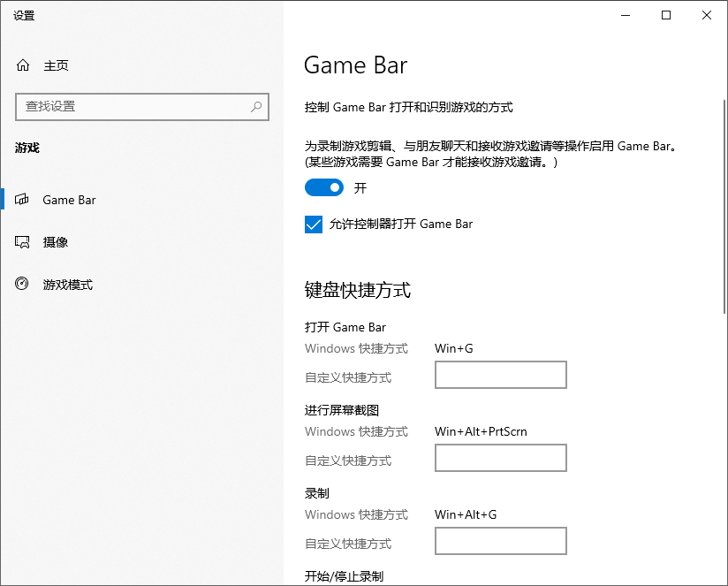The height and width of the screenshot is (586, 728).
Task: Click the 开 label beside the toggle
Action: point(359,187)
